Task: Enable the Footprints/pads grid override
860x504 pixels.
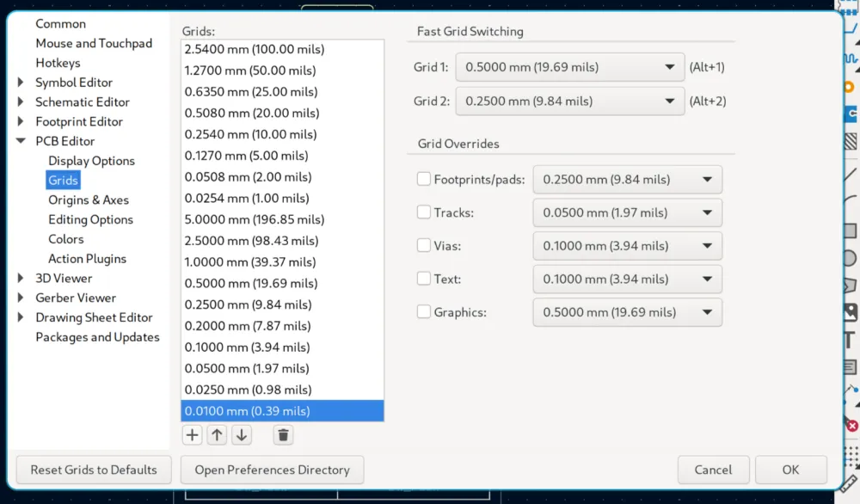Action: tap(423, 180)
